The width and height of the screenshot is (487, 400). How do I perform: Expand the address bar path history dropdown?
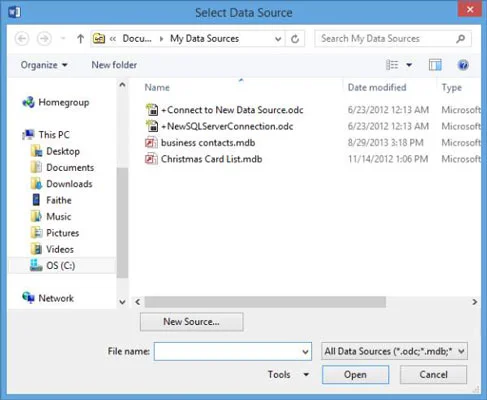point(278,39)
